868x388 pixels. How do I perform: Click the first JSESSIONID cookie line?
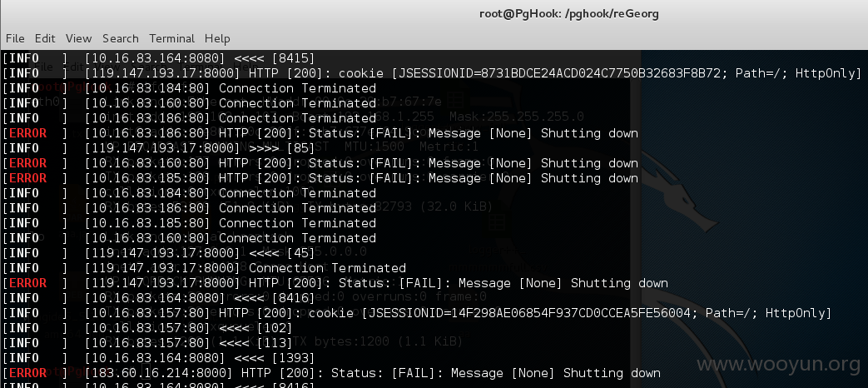click(x=432, y=73)
